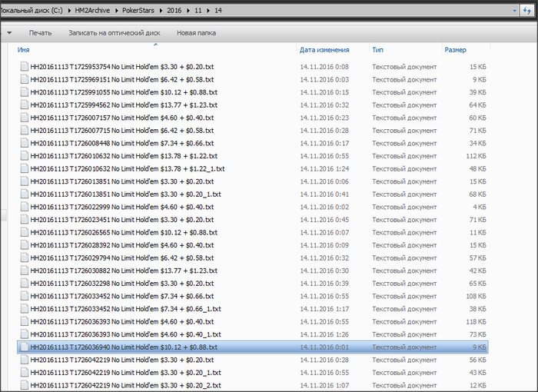538x392 pixels.
Task: Click Новая папка in the toolbar
Action: point(196,33)
